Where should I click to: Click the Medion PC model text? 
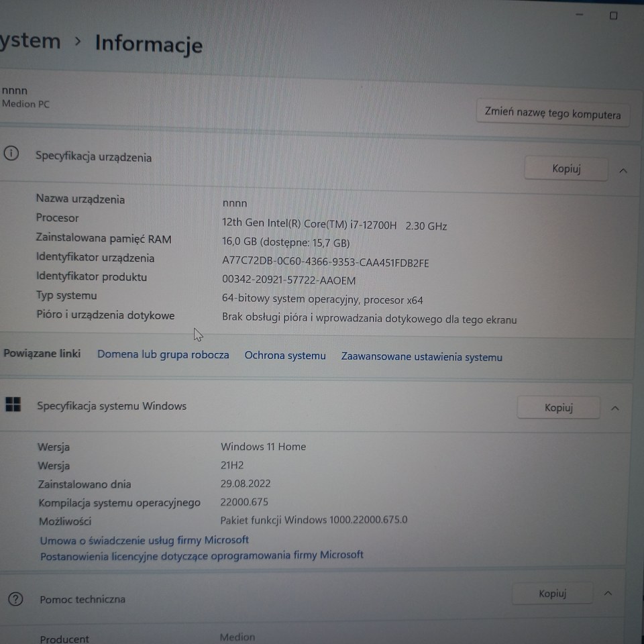tap(25, 104)
